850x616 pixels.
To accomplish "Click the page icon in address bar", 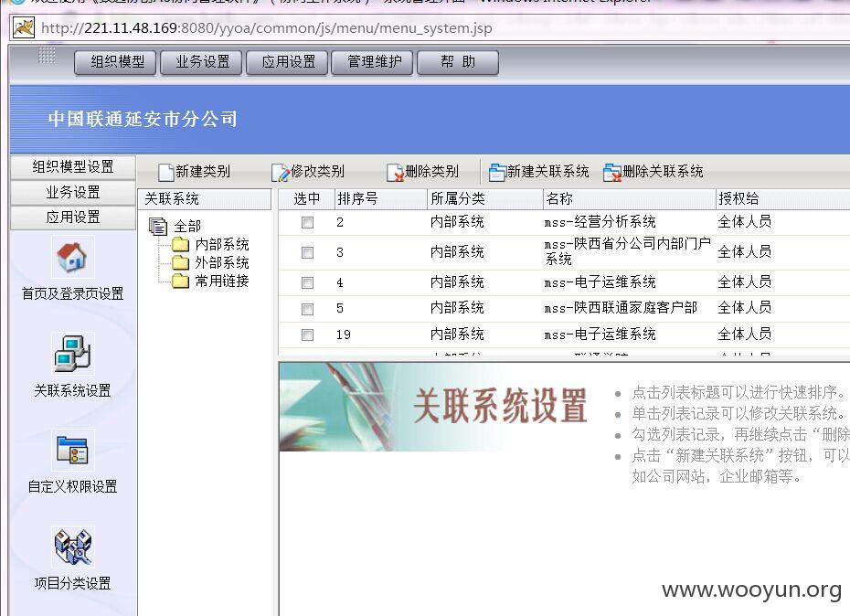I will click(x=24, y=27).
